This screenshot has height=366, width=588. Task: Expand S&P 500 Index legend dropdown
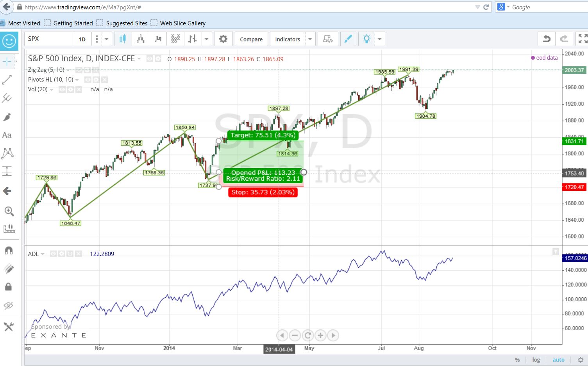pyautogui.click(x=139, y=59)
